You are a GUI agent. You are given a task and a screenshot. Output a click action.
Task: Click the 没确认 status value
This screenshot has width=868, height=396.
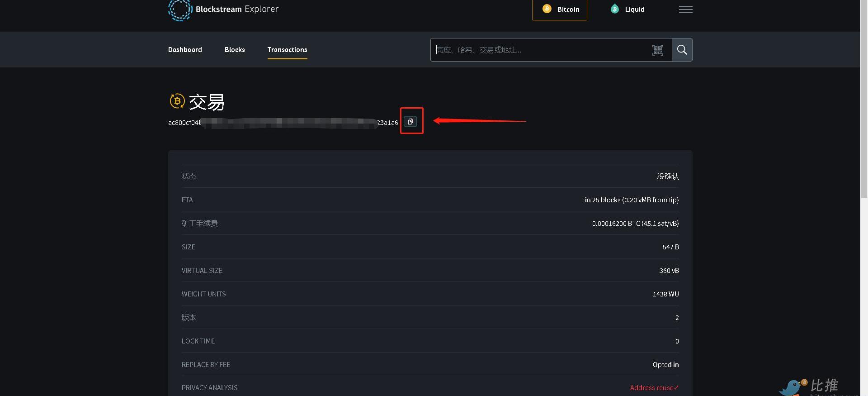click(x=667, y=177)
